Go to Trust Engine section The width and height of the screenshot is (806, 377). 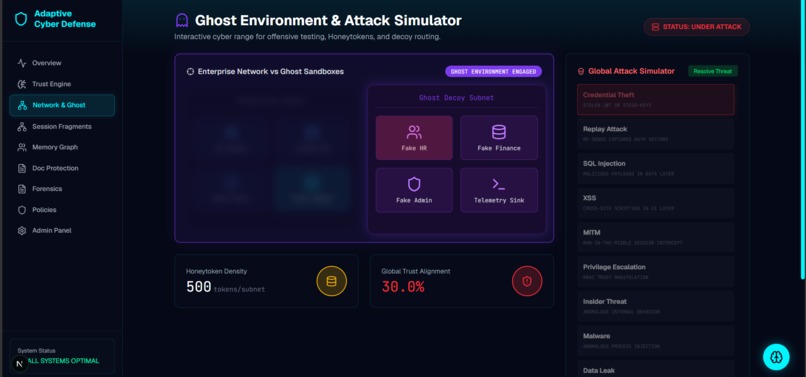click(x=62, y=84)
